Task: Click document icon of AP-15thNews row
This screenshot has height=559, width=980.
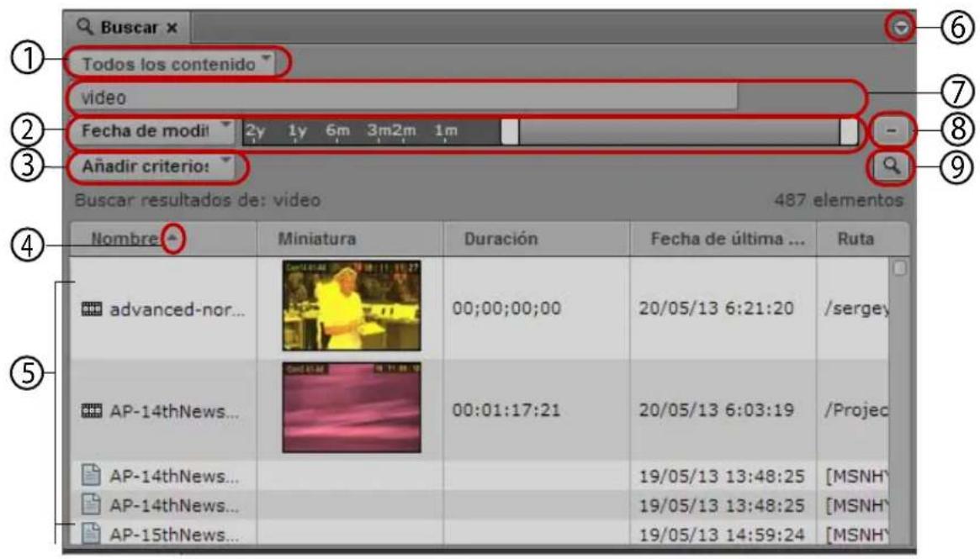Action: tap(91, 534)
